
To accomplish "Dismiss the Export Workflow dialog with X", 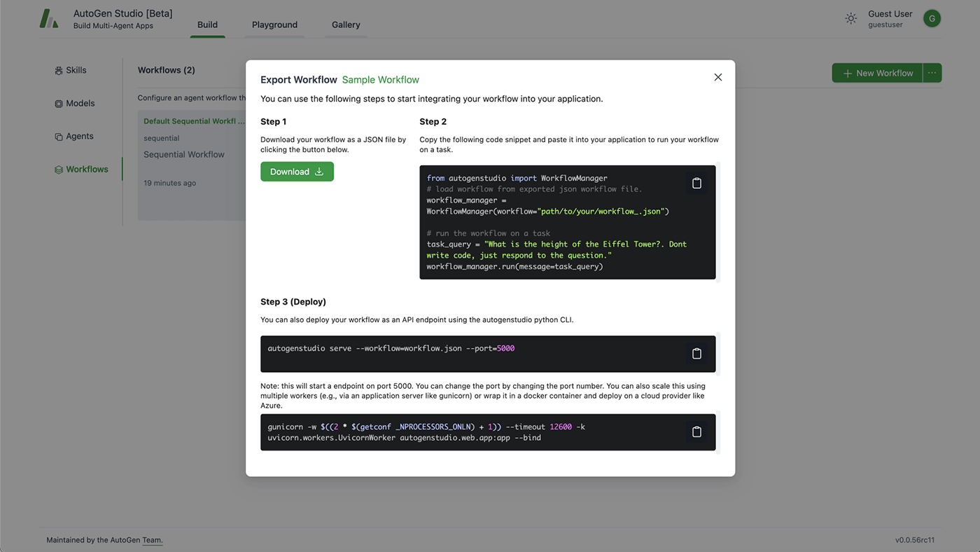I will (x=717, y=77).
